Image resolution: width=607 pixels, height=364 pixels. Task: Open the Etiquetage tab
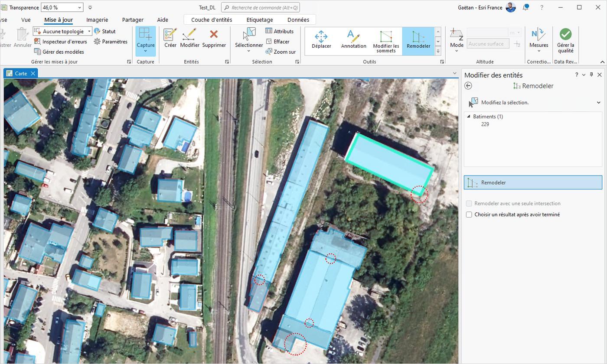tap(260, 19)
